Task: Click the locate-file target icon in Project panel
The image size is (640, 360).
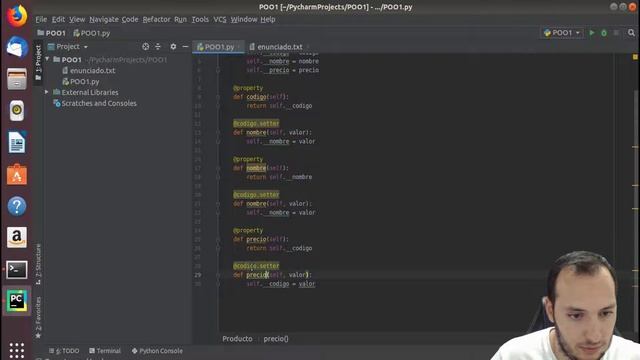Action: 145,47
